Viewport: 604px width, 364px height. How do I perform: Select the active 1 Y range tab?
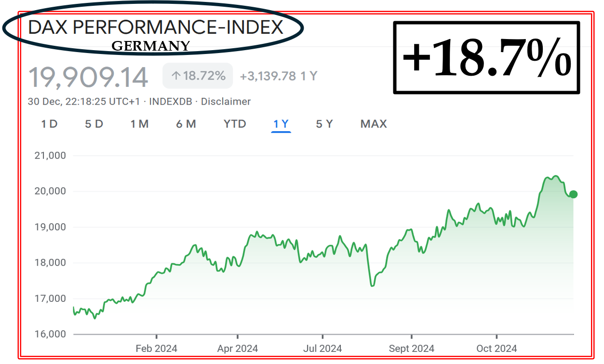[281, 124]
